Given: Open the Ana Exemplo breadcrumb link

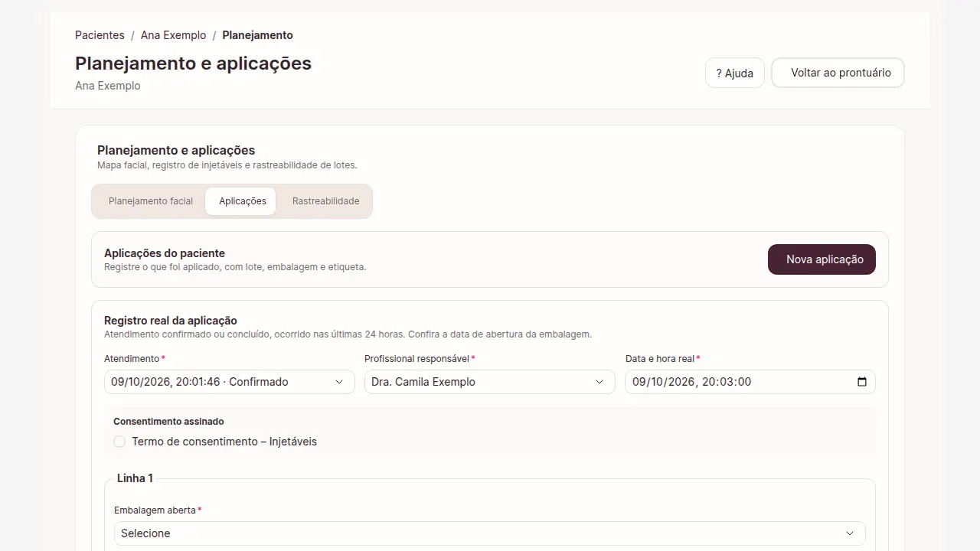Looking at the screenshot, I should pos(174,35).
